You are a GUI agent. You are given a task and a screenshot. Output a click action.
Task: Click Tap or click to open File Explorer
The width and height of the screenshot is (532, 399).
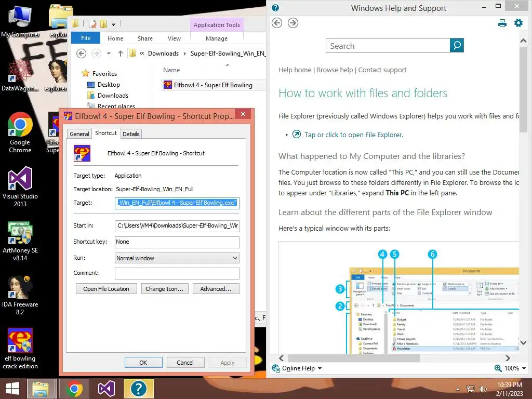[353, 135]
